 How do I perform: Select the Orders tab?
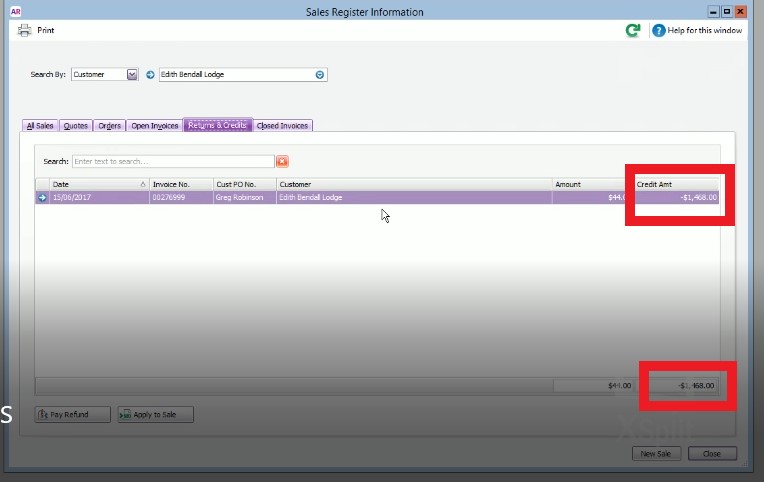109,126
